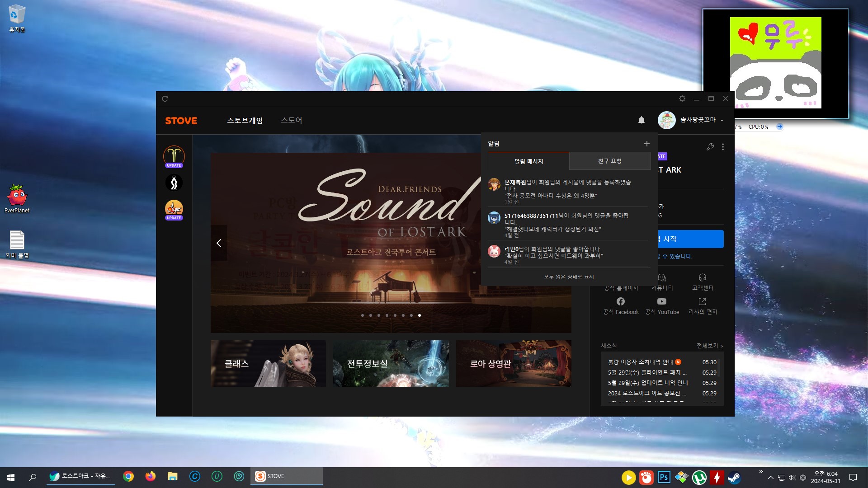Screen dimensions: 868x488
Task: Select the 의미 불명 text file on desktop
Action: click(17, 244)
